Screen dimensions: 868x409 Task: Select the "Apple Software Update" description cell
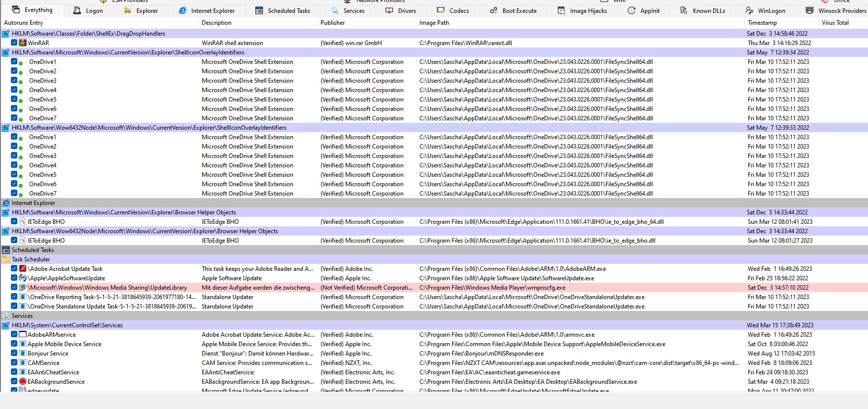pyautogui.click(x=231, y=278)
